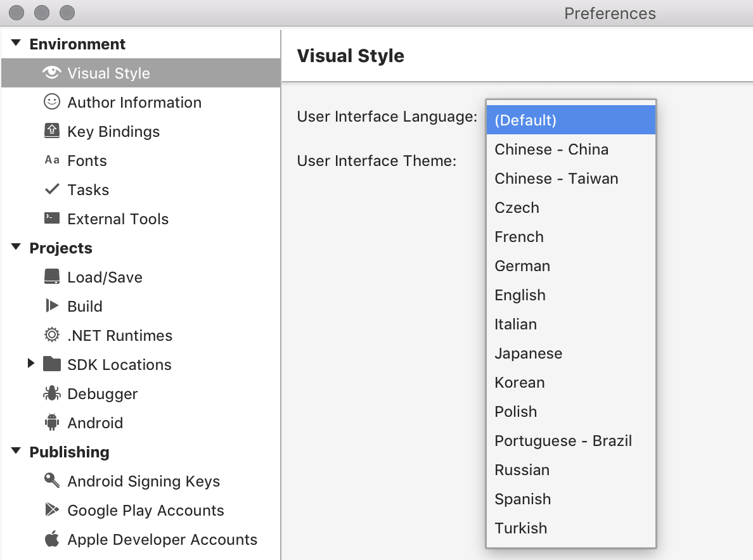The width and height of the screenshot is (753, 560).
Task: Expand the SDK Locations tree node
Action: [31, 364]
